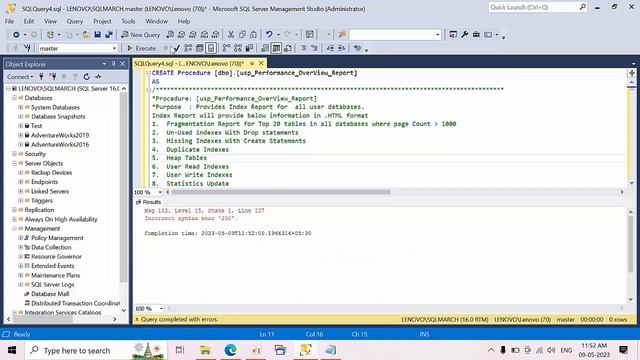Click the Paste toolbar icon
The width and height of the screenshot is (640, 360).
[253, 35]
